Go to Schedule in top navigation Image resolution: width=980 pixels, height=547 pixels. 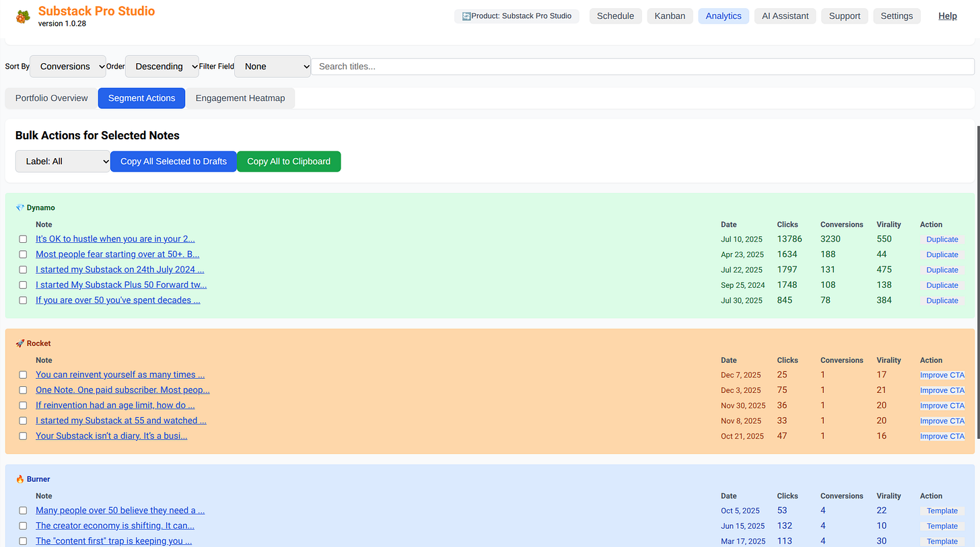[x=615, y=16]
